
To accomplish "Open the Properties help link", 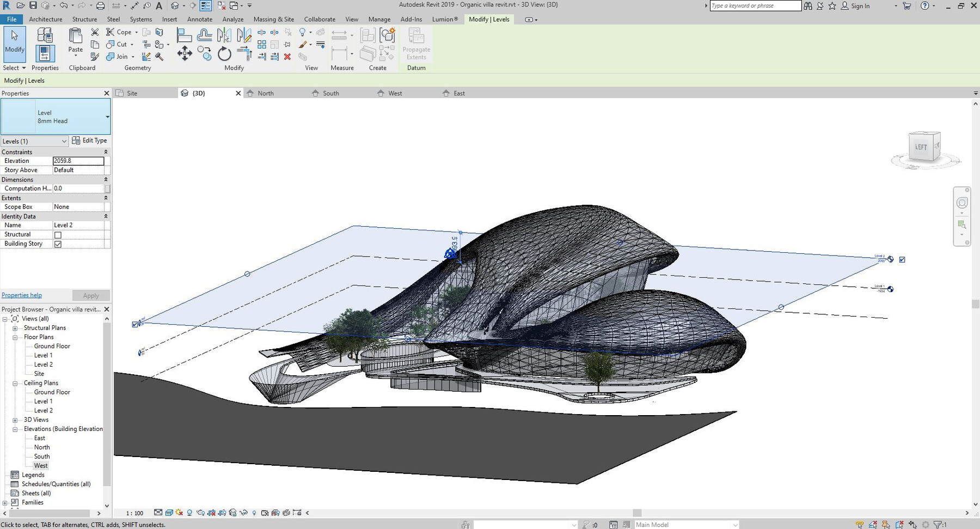I will tap(21, 295).
